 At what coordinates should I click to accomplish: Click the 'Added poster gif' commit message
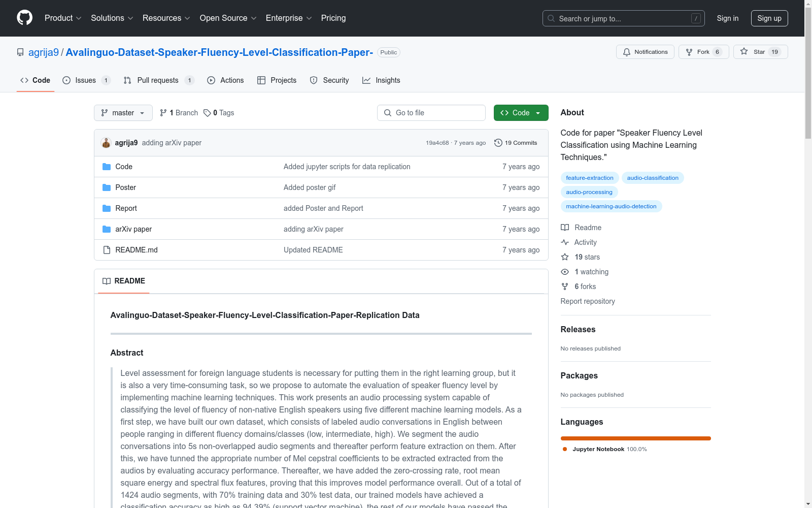coord(310,187)
